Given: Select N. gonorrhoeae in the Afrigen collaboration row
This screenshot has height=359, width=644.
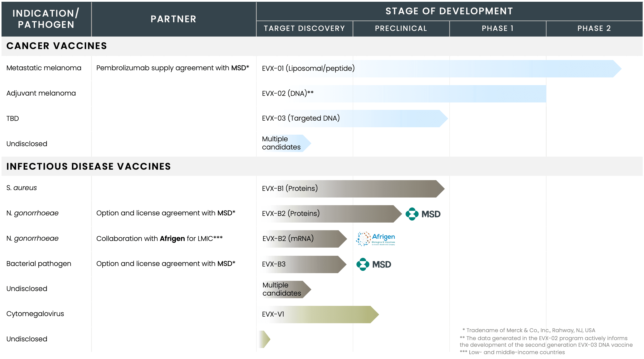Looking at the screenshot, I should [32, 238].
